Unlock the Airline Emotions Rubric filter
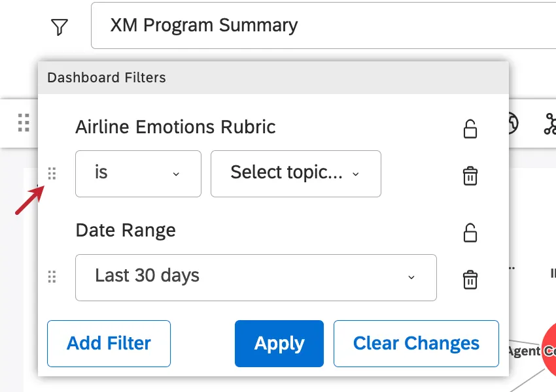The height and width of the screenshot is (392, 556). 470,128
